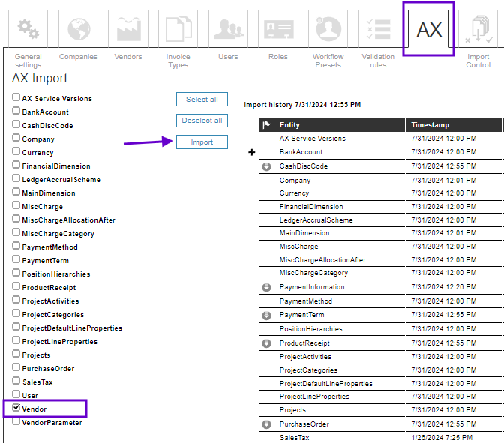
Task: Click status icon on ProductReceipt history row
Action: pyautogui.click(x=266, y=343)
